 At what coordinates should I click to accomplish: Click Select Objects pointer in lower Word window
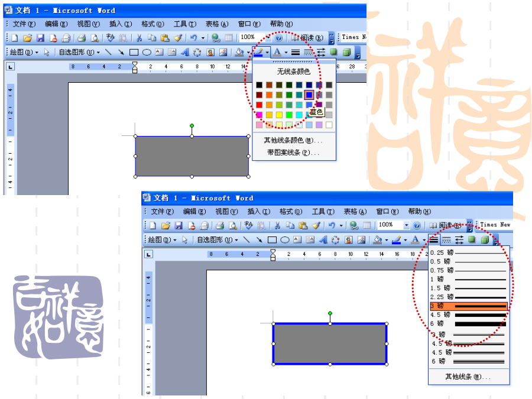[x=185, y=240]
